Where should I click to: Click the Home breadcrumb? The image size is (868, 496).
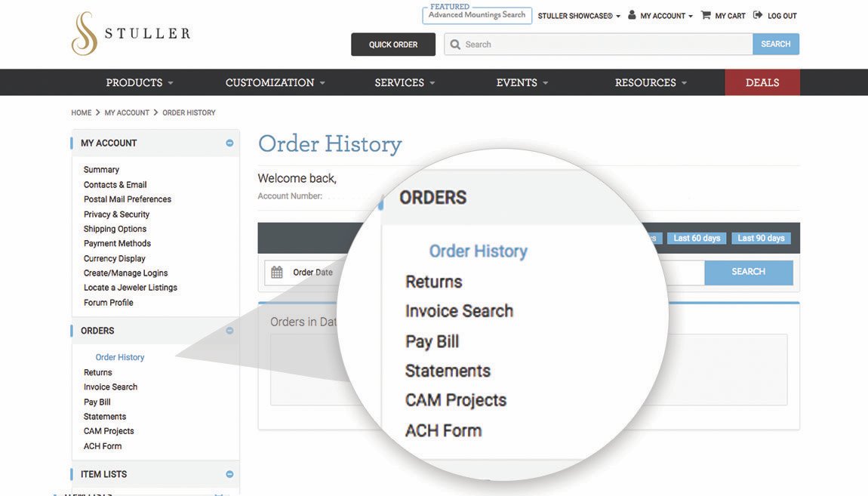[x=82, y=112]
